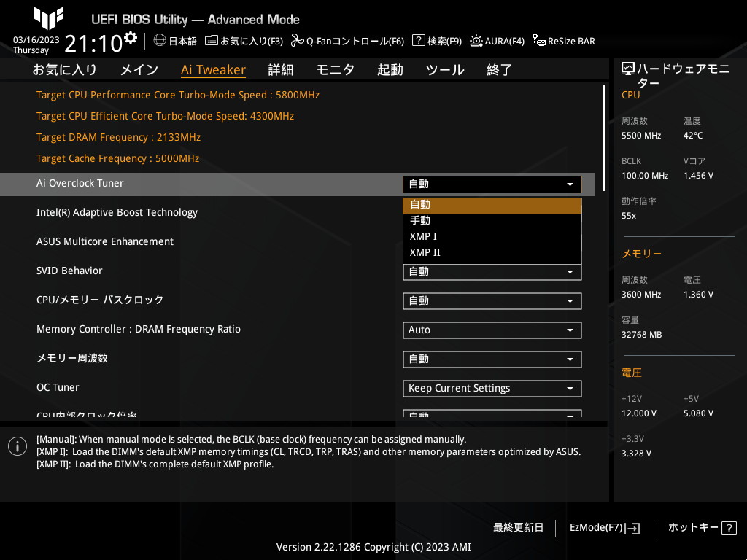This screenshot has height=560, width=747.
Task: Switch to the メイン tab
Action: (x=139, y=70)
